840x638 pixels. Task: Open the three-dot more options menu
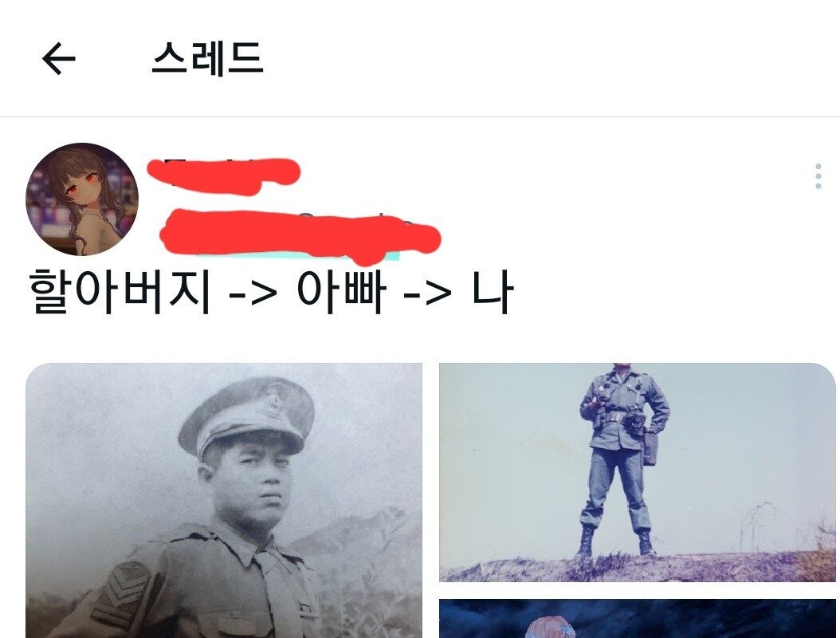click(818, 176)
